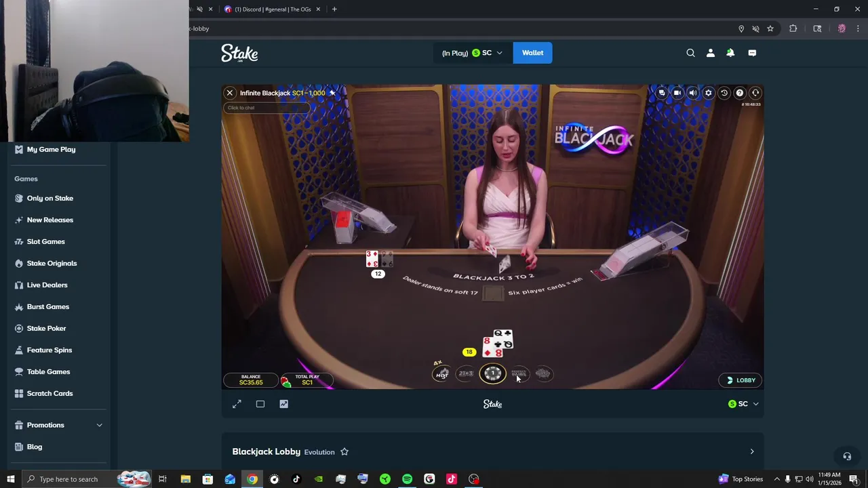Open the game help question mark
868x488 pixels.
[x=740, y=93]
